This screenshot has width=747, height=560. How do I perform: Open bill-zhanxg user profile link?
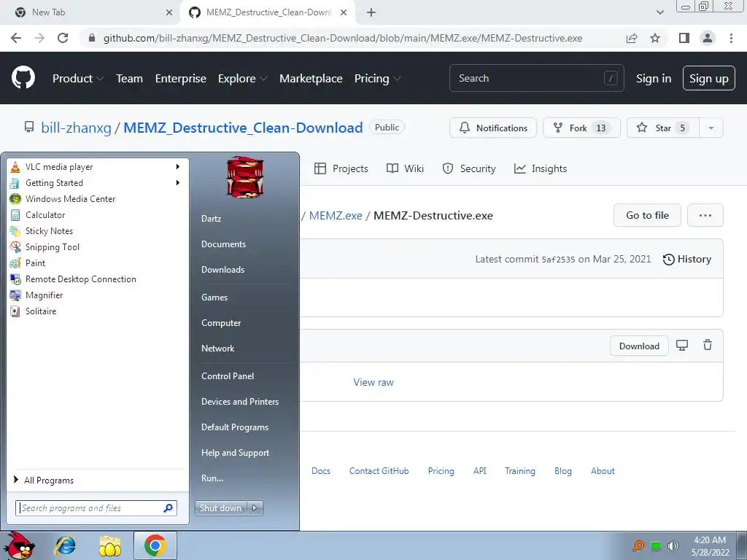[76, 128]
